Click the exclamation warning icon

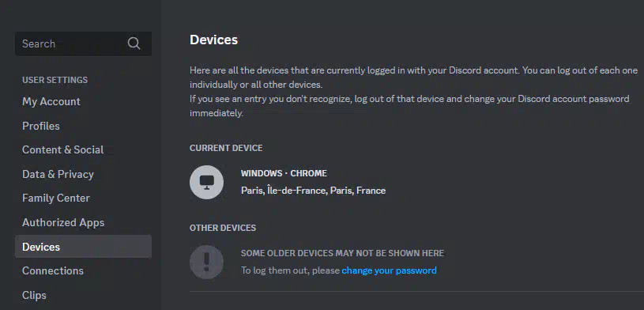pyautogui.click(x=206, y=263)
